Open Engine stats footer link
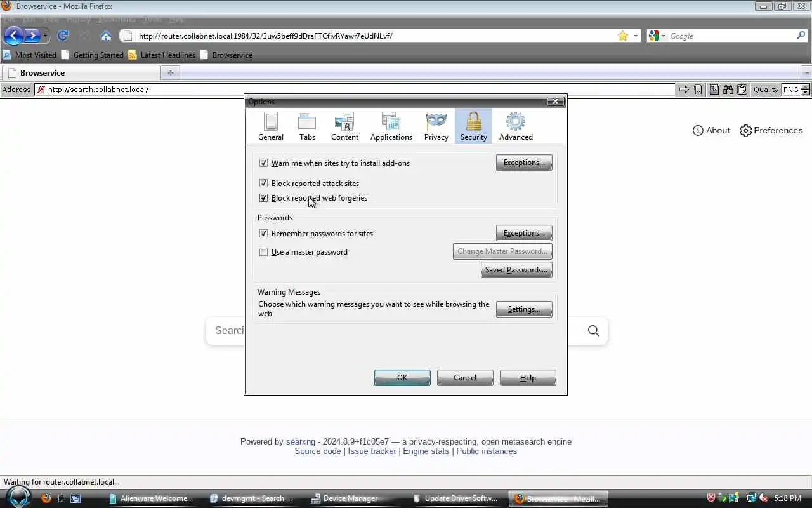This screenshot has height=508, width=812. point(426,451)
